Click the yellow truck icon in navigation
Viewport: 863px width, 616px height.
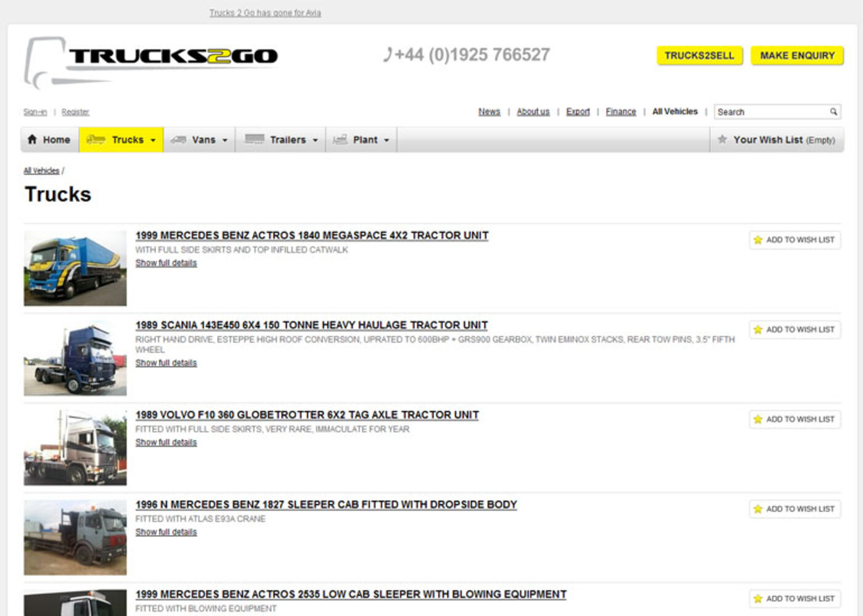(96, 140)
